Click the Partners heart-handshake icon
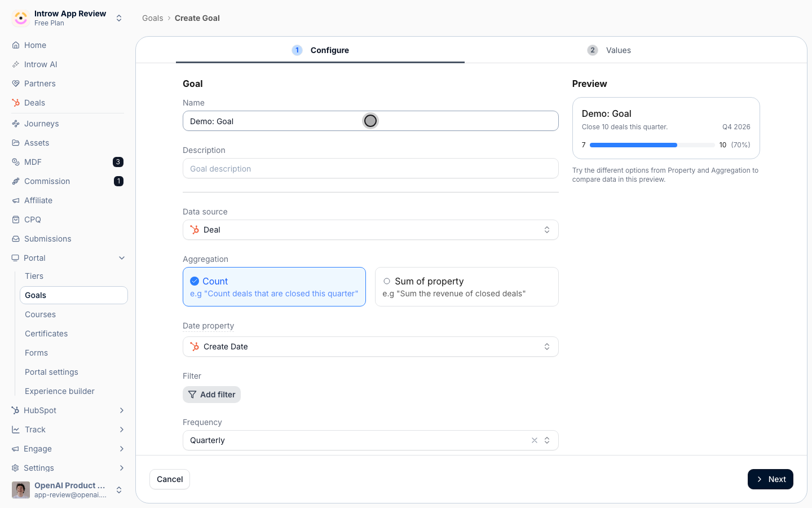The height and width of the screenshot is (508, 812). click(16, 84)
